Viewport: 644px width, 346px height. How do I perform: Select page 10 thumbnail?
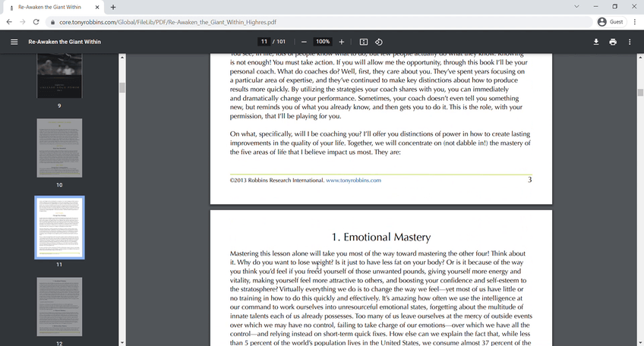(x=59, y=148)
